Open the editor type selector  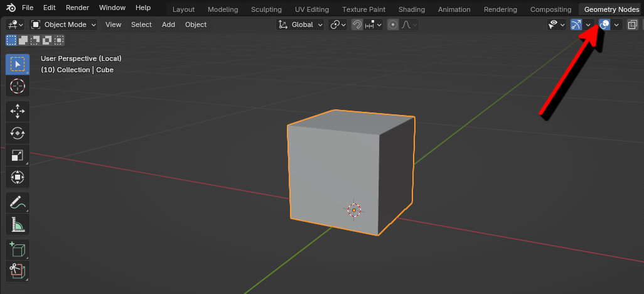[16, 24]
